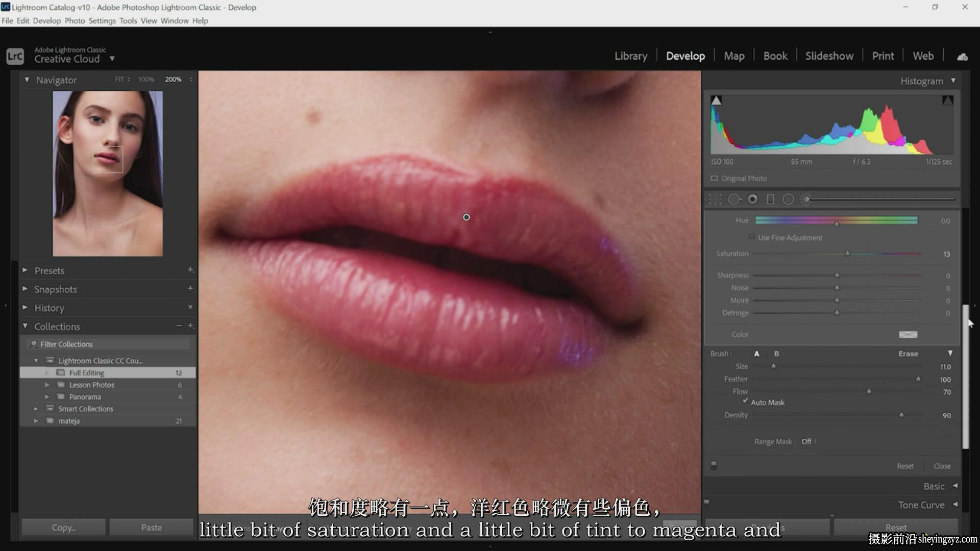Click the Filter Collections search field
This screenshot has height=551, width=980.
pos(108,344)
